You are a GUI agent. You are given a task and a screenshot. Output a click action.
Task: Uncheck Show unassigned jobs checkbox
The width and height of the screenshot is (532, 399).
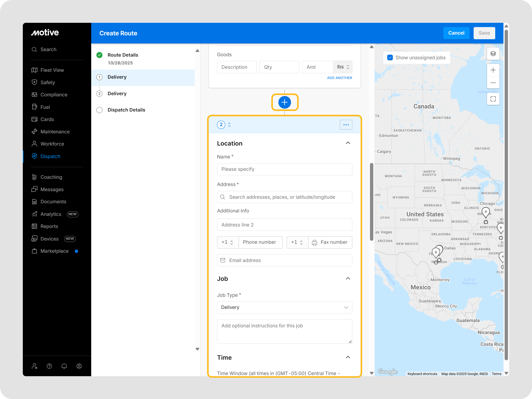pyautogui.click(x=390, y=58)
